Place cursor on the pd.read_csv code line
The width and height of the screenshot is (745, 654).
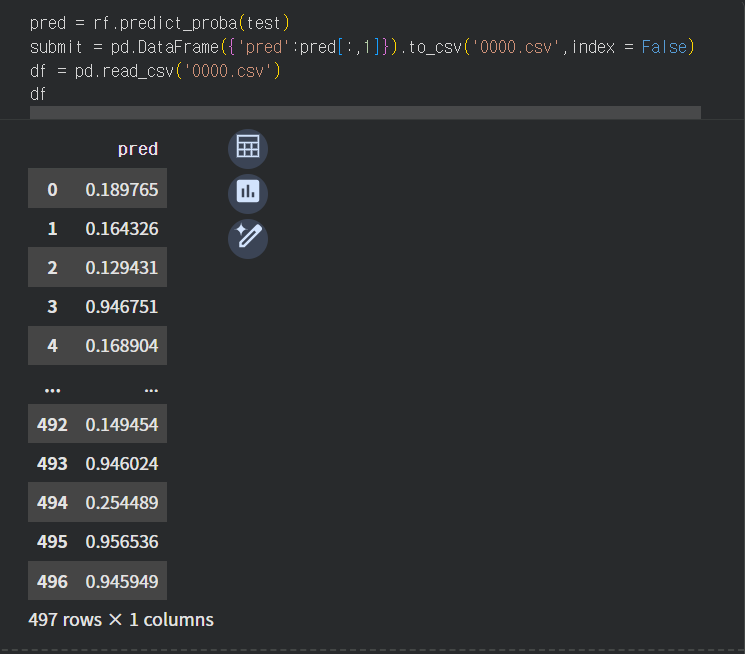155,71
